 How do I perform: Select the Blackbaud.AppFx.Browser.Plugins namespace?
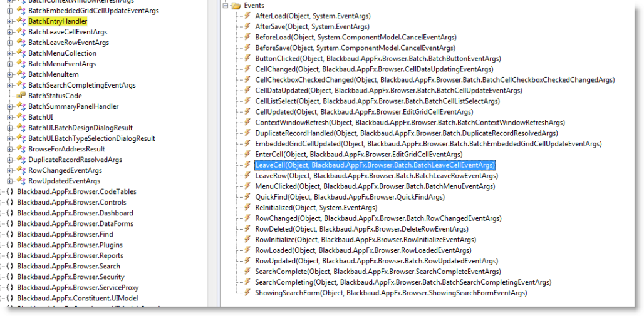(71, 245)
